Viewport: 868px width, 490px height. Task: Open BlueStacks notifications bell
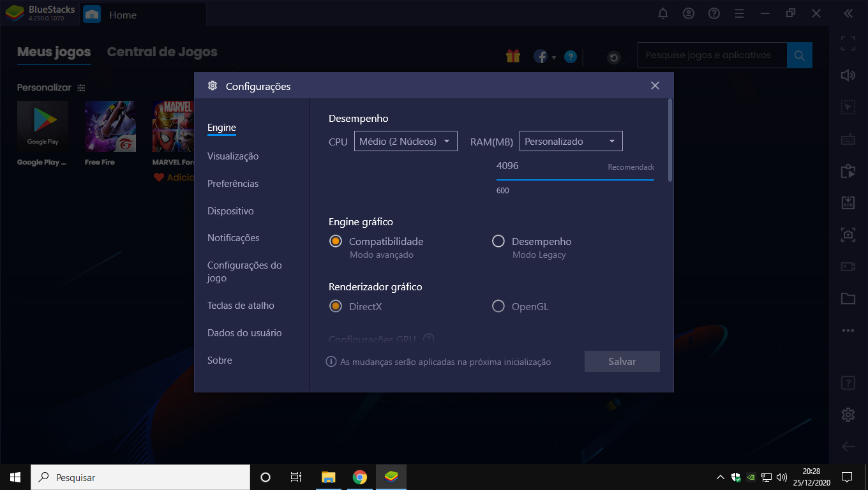pos(663,13)
